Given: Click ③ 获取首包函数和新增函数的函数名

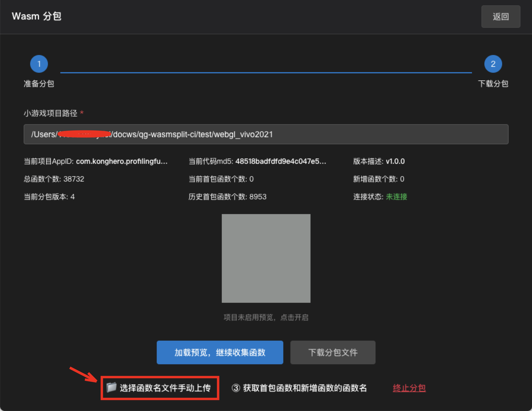Looking at the screenshot, I should (x=299, y=388).
